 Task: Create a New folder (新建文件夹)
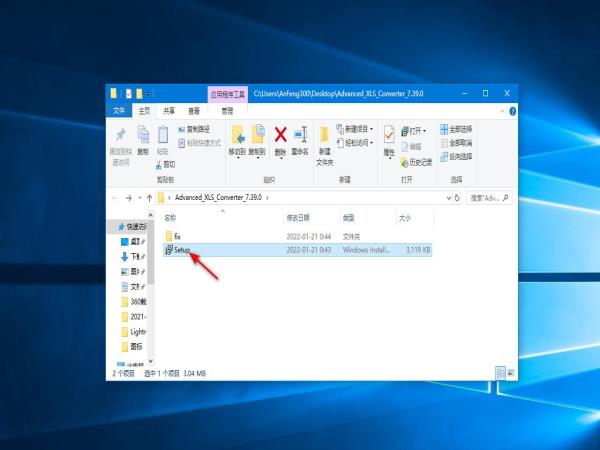(324, 146)
